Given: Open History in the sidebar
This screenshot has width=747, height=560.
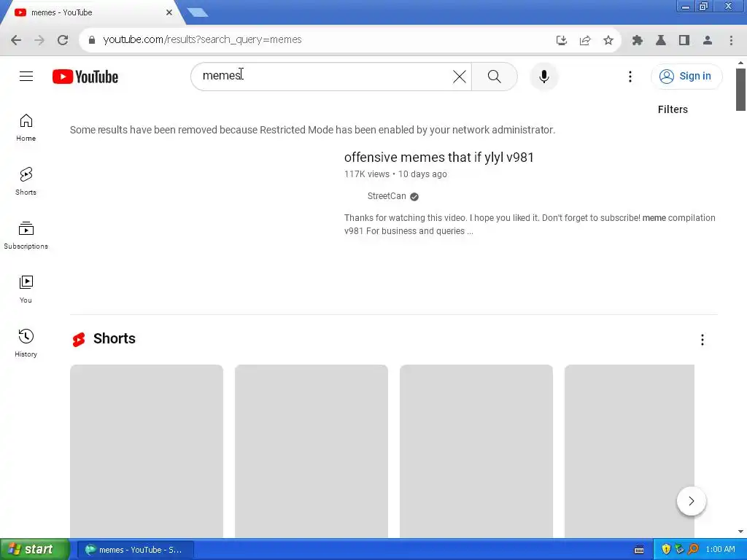Looking at the screenshot, I should coord(26,343).
